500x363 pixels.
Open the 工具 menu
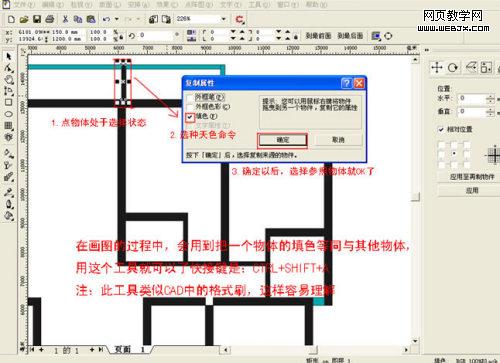(x=259, y=5)
